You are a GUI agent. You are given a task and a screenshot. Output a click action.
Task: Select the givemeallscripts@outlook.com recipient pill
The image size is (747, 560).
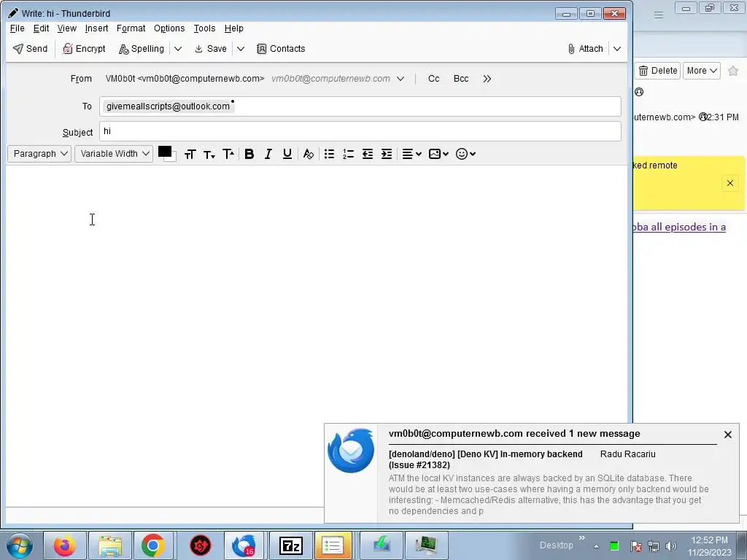[169, 106]
